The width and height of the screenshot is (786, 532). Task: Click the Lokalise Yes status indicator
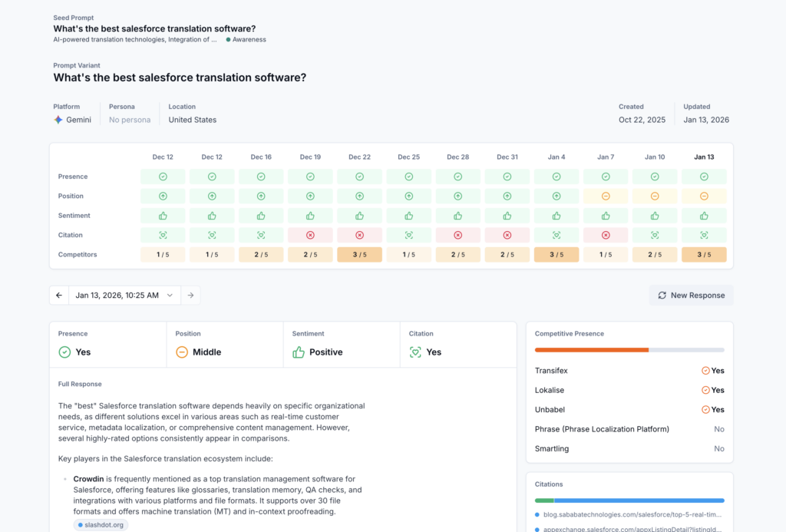coord(712,390)
